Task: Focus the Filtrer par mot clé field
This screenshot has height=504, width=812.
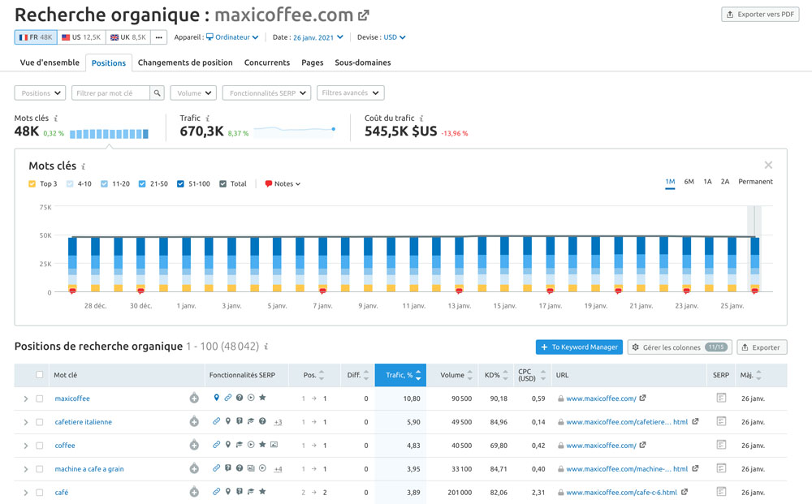Action: tap(110, 93)
